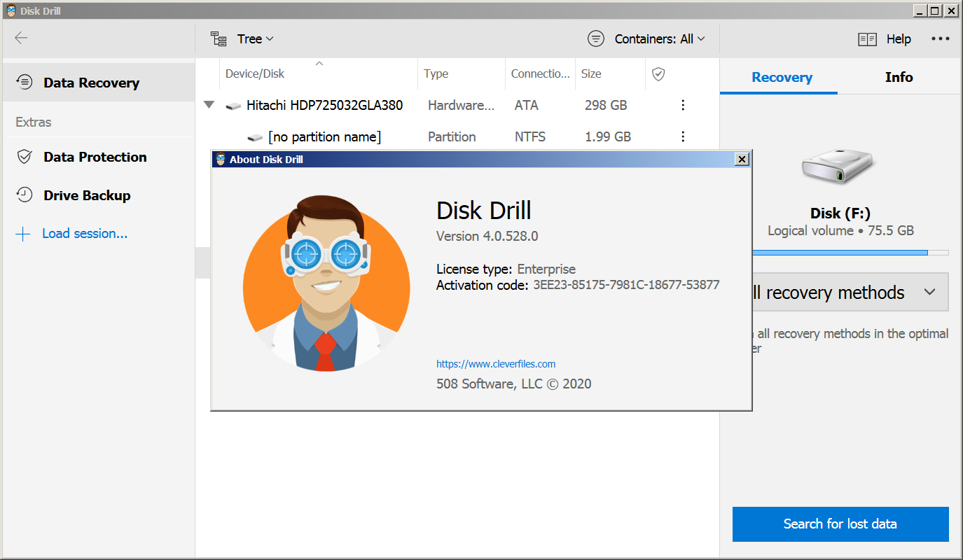This screenshot has width=963, height=560.
Task: Open the recovery methods dropdown
Action: pos(850,293)
